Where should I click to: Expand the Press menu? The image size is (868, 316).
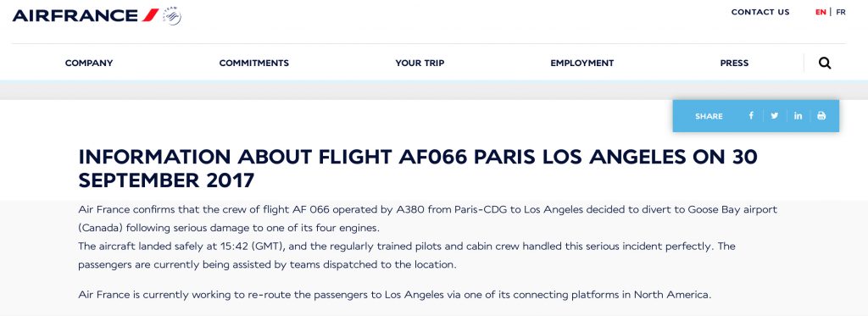pos(734,63)
